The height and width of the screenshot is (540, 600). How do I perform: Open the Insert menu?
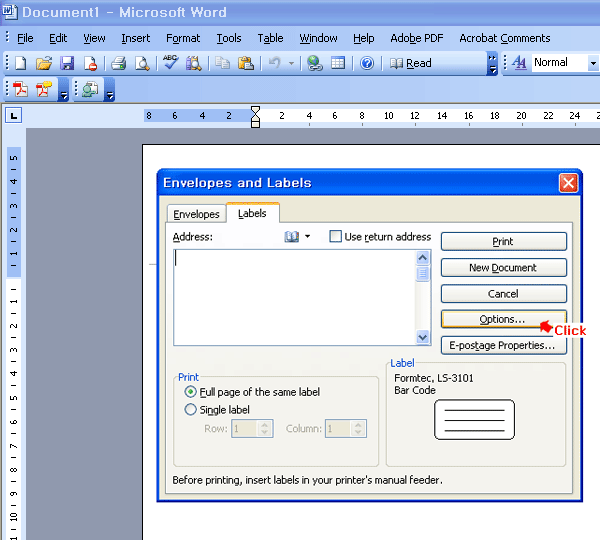(135, 38)
